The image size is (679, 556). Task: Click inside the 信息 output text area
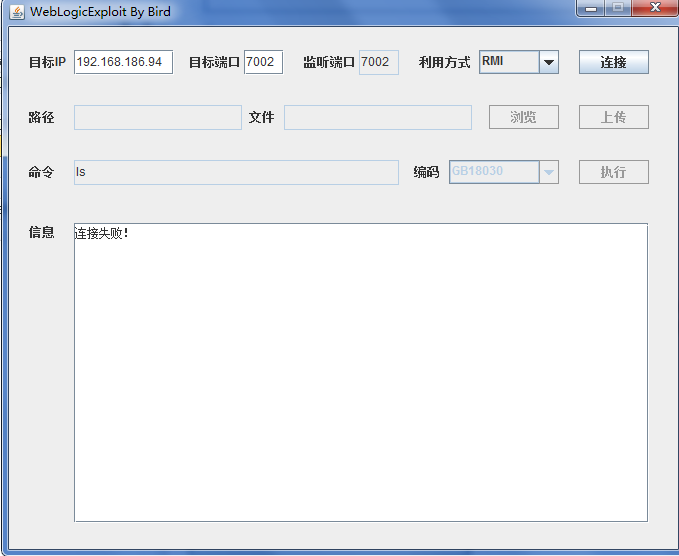(360, 372)
